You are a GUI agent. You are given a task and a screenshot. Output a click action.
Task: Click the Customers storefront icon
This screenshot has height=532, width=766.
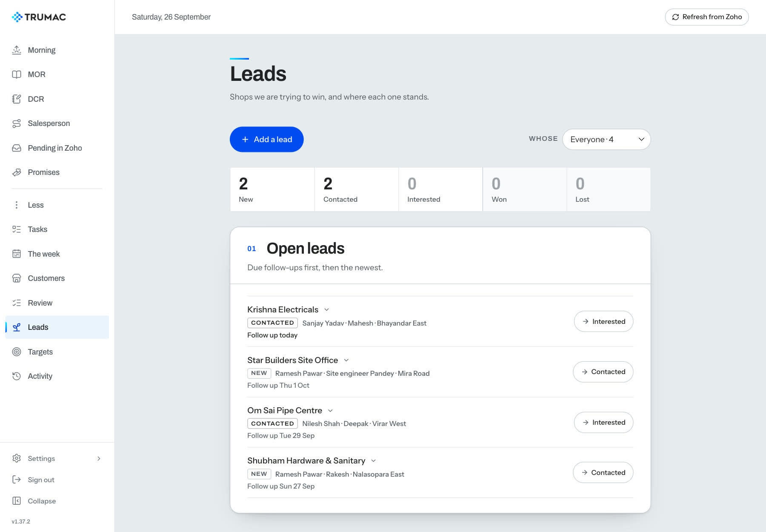[17, 278]
